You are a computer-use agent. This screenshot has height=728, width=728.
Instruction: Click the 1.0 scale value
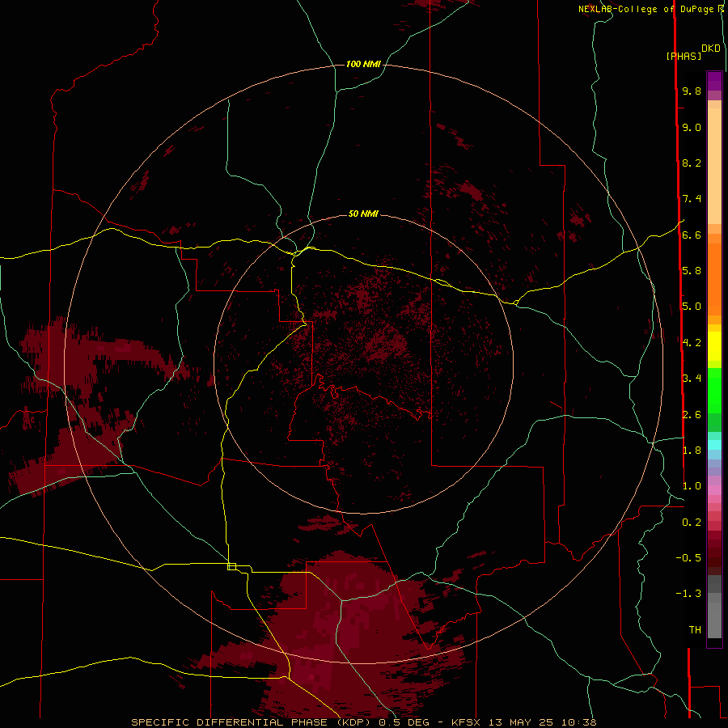[x=692, y=486]
